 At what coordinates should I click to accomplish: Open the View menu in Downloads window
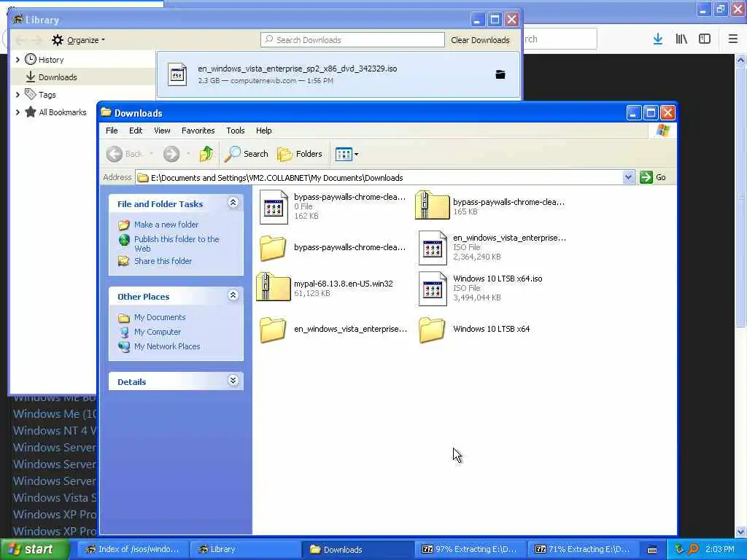[x=162, y=131]
